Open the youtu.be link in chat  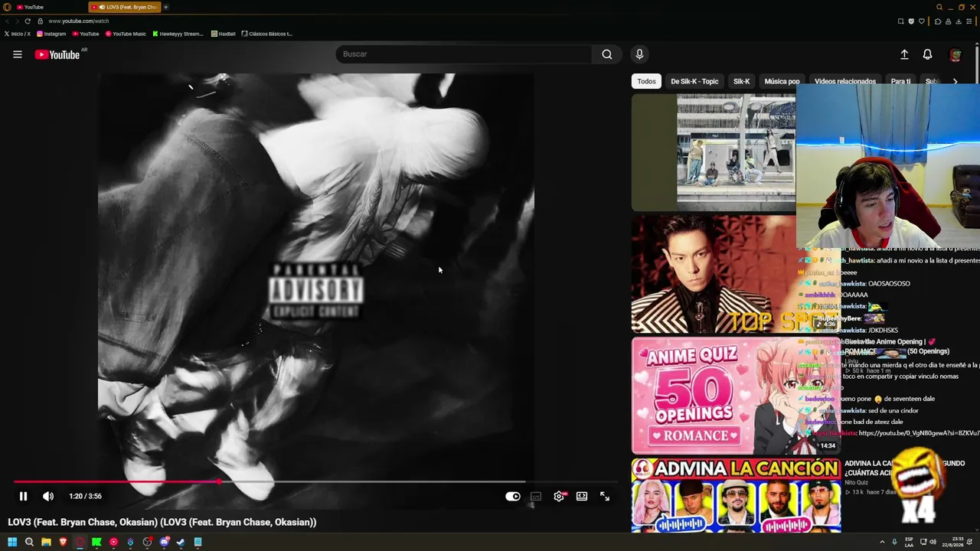[919, 433]
